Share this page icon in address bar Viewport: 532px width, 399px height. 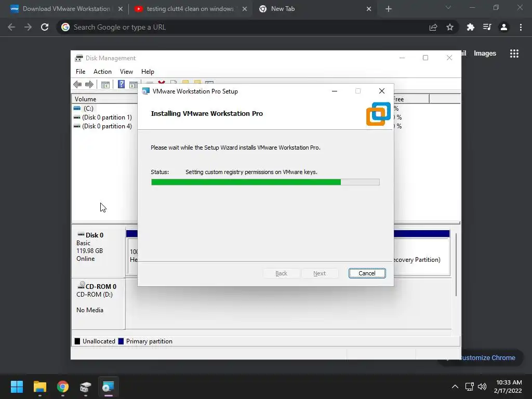(x=433, y=28)
